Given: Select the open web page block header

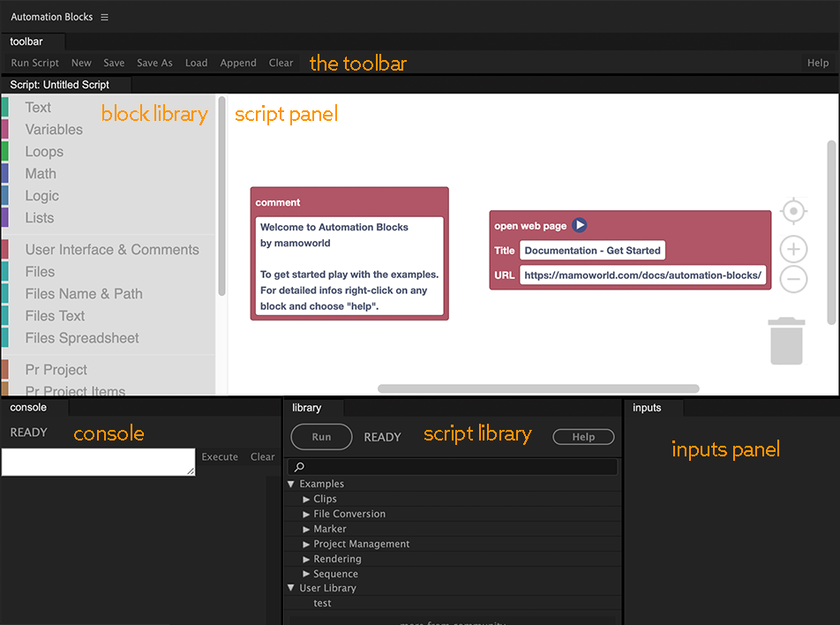Looking at the screenshot, I should (x=530, y=226).
